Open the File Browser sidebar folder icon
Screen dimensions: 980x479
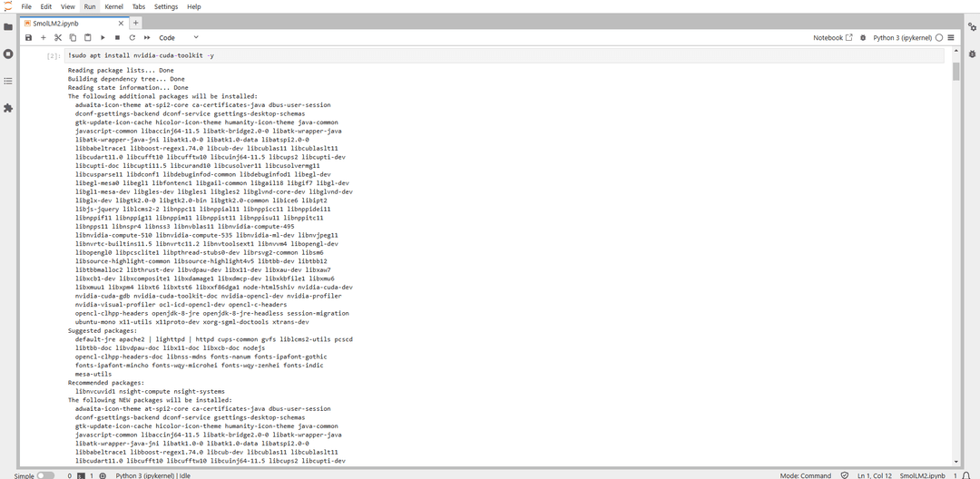[8, 26]
